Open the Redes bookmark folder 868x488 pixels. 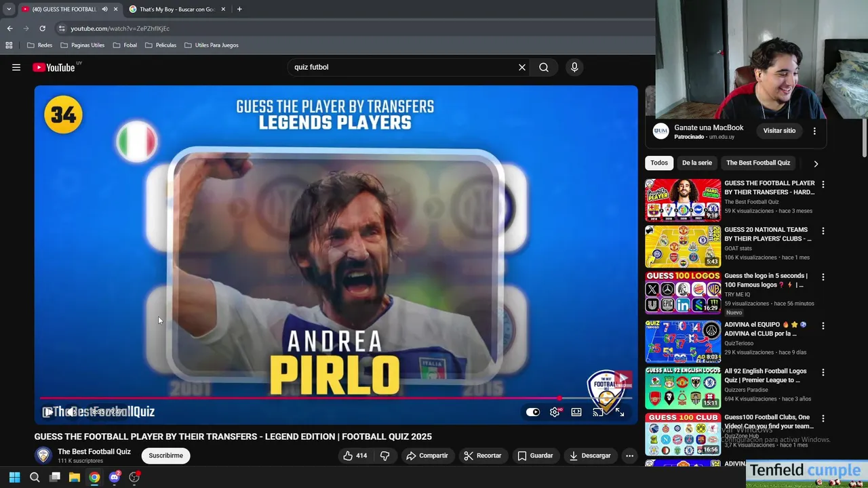click(x=39, y=45)
